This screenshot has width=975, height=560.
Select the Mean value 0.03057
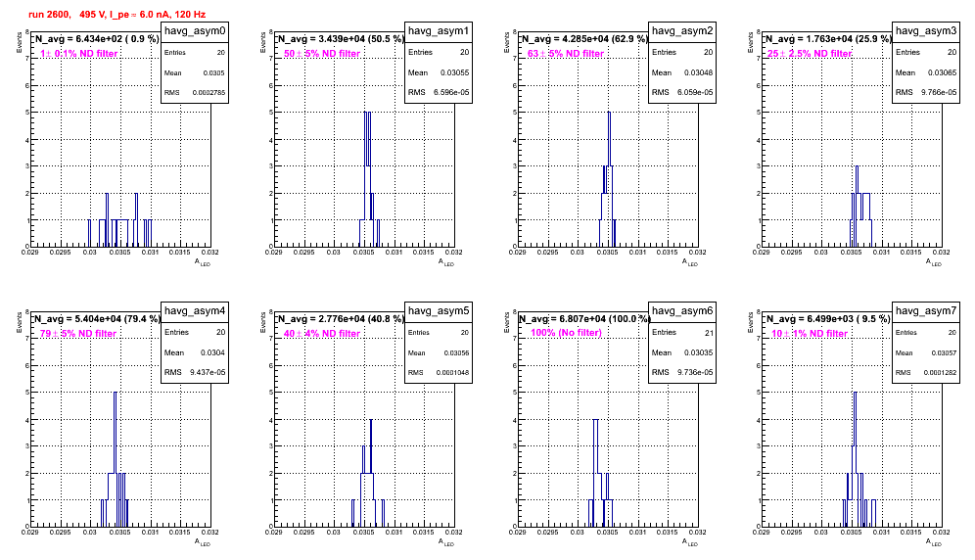944,352
